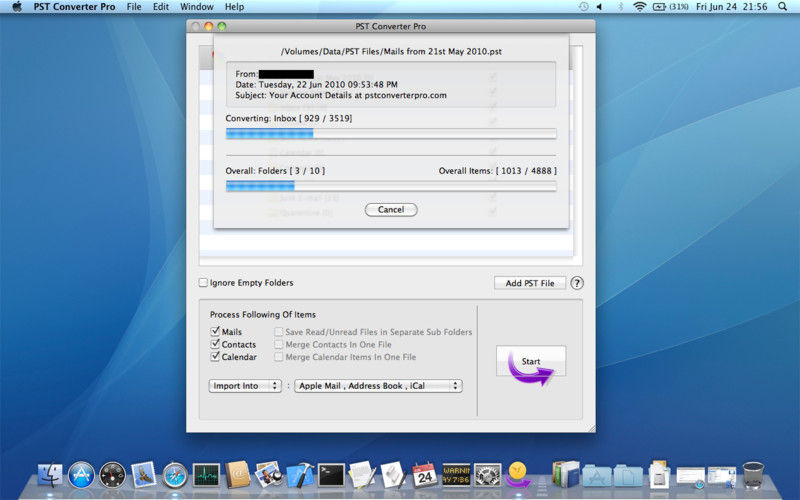Open Activity Monitor from the Dock
This screenshot has height=500, width=800.
point(206,475)
